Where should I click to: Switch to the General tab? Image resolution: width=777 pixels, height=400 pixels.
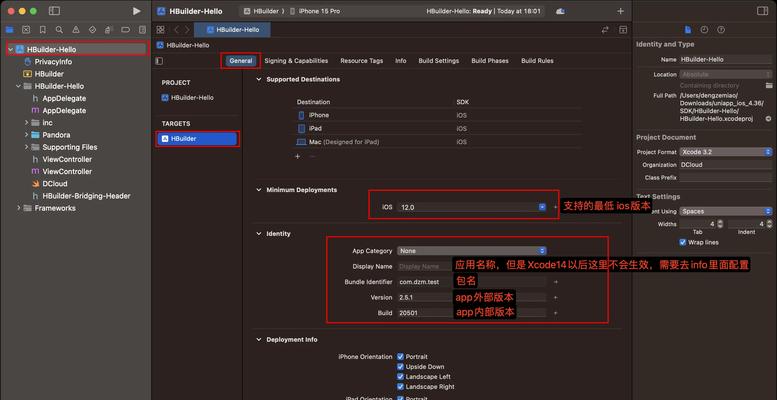[x=241, y=61]
